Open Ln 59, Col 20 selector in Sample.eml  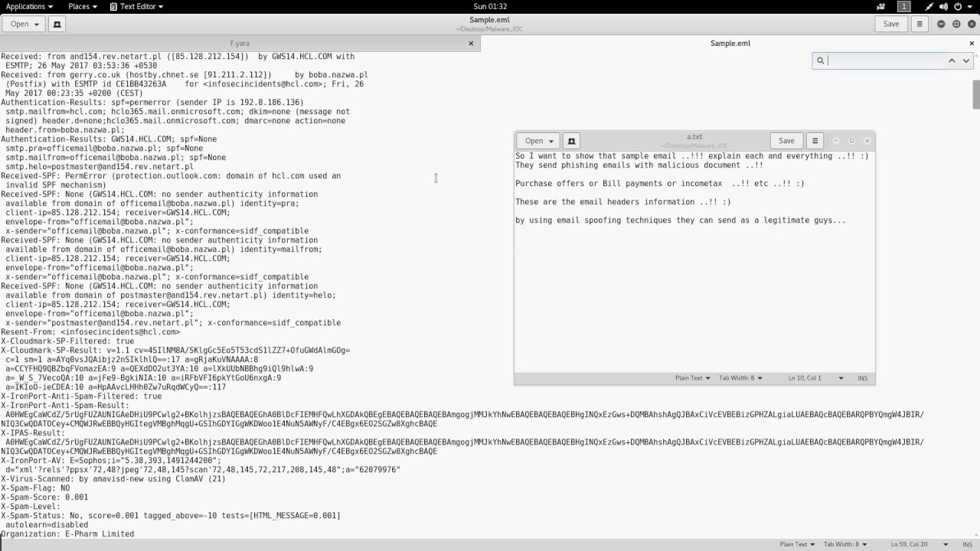click(x=920, y=544)
